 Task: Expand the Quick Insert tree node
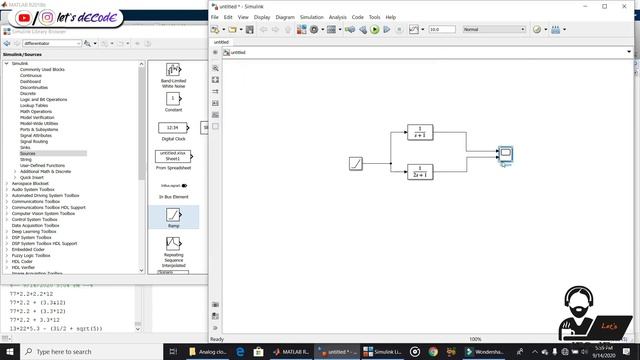[x=15, y=178]
